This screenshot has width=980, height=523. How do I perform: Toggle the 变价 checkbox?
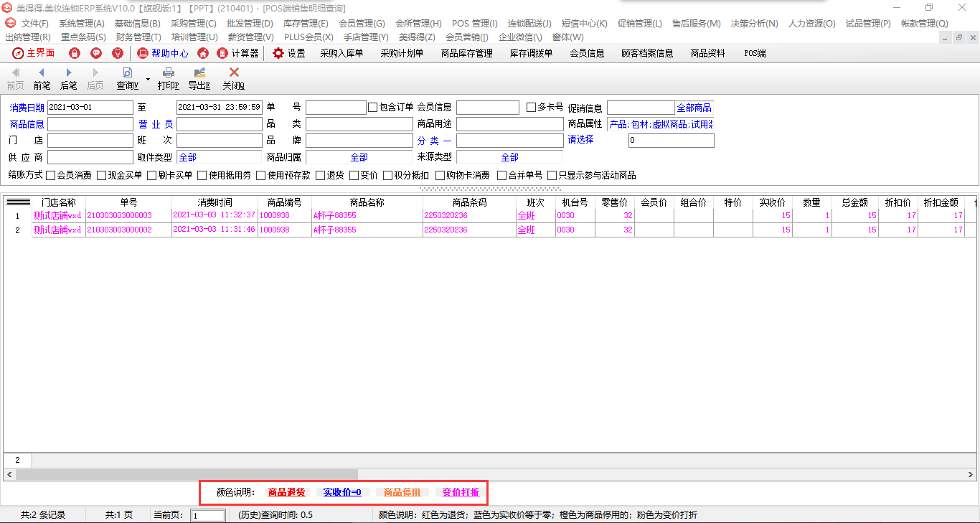coord(354,175)
